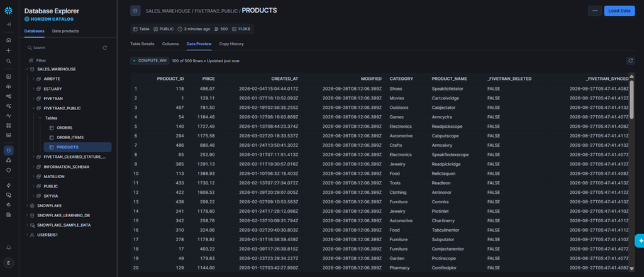Switch to the Table Details tab
644x277 pixels.
[142, 43]
